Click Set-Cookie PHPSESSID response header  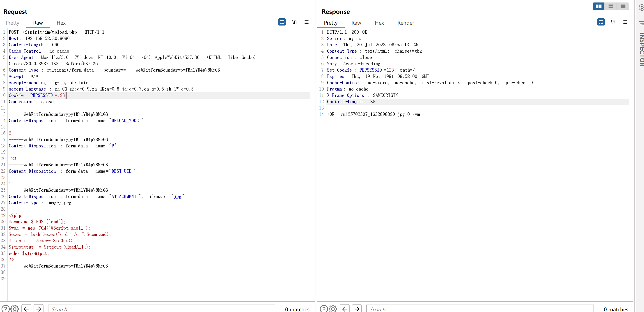[x=371, y=70]
